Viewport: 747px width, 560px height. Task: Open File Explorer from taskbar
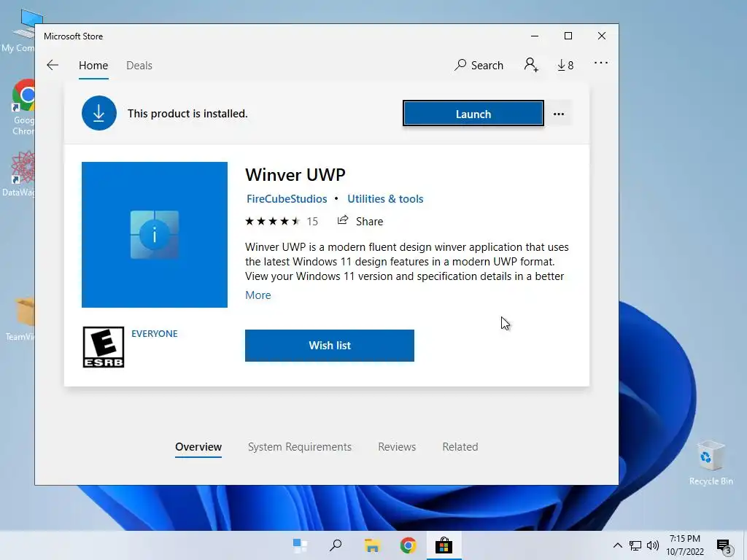click(x=372, y=545)
